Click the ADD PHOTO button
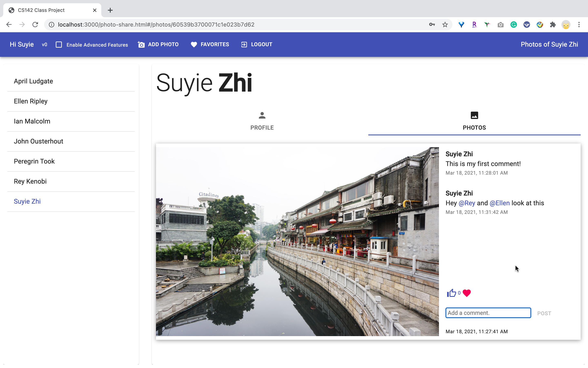Viewport: 588px width, 368px height. point(158,45)
